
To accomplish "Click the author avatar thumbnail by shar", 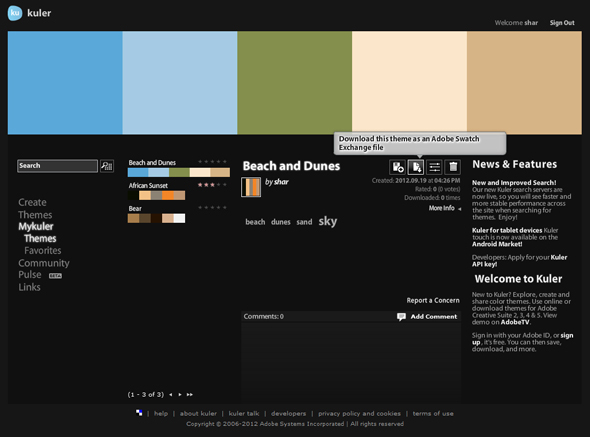I will coord(251,187).
